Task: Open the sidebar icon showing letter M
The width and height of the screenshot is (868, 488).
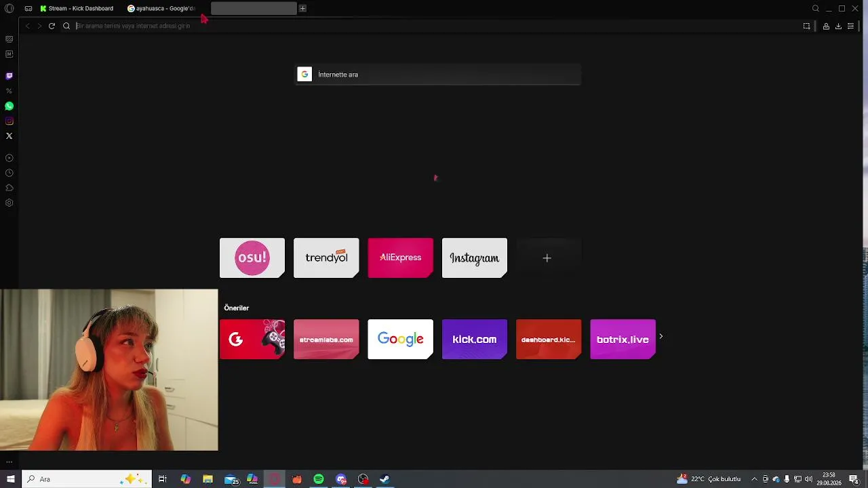Action: pyautogui.click(x=9, y=54)
